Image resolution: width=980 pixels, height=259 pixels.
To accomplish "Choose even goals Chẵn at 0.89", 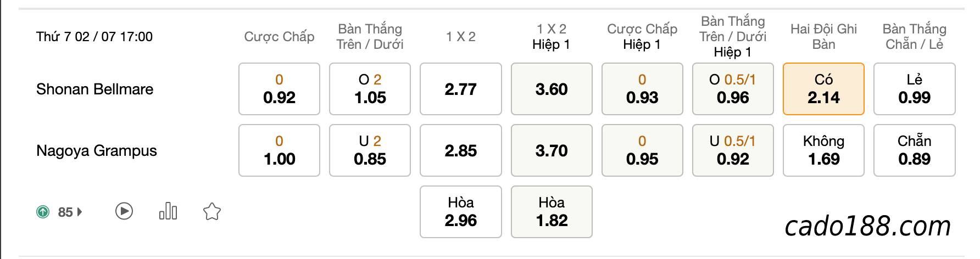I will (x=915, y=150).
